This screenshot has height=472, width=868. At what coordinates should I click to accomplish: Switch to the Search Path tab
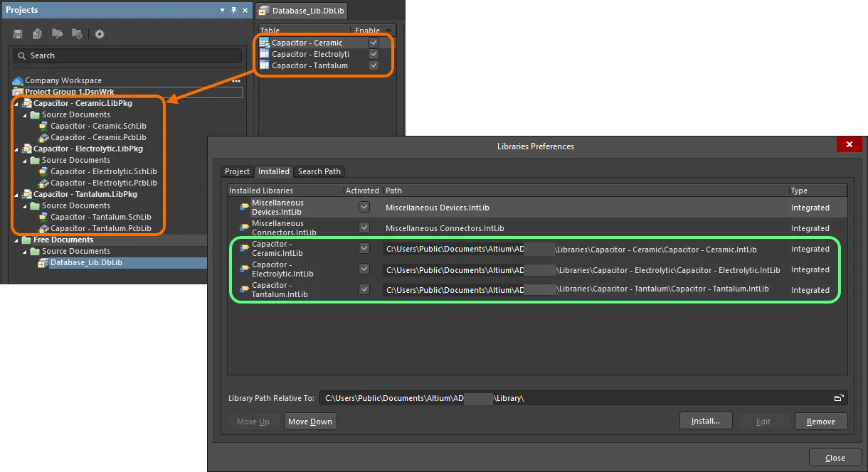tap(319, 171)
